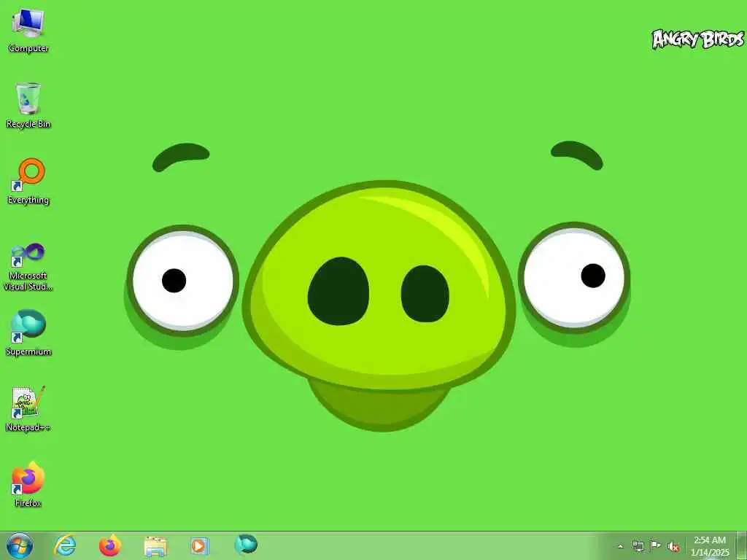Open the Action Center flag icon

point(655,546)
